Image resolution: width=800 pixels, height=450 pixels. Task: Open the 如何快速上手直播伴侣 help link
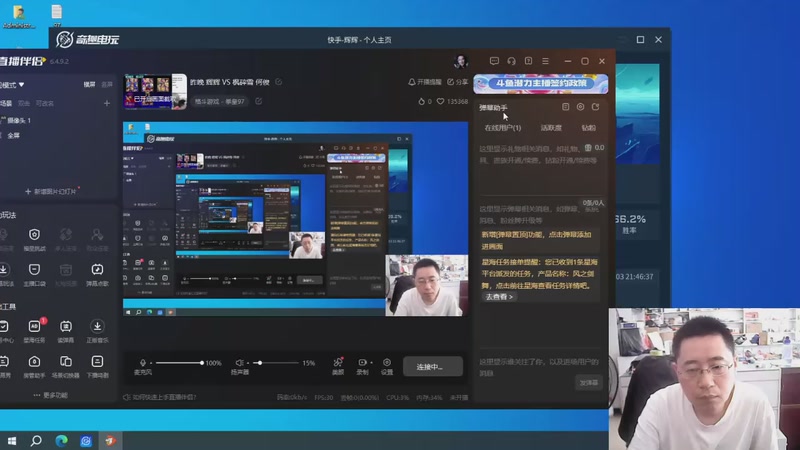pyautogui.click(x=159, y=397)
